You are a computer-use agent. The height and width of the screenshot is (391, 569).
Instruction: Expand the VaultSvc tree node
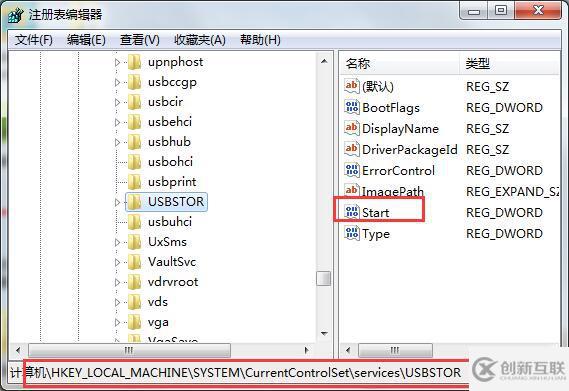pos(117,262)
